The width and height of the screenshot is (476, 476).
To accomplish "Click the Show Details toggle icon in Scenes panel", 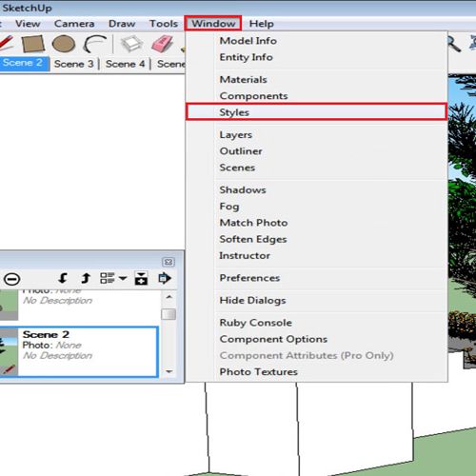I will tap(141, 278).
